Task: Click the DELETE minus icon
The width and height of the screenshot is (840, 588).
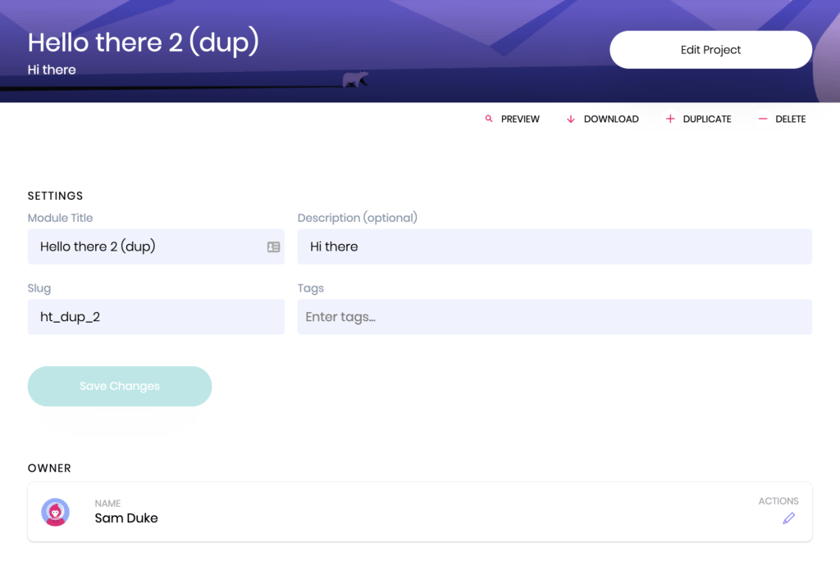Action: click(x=763, y=119)
